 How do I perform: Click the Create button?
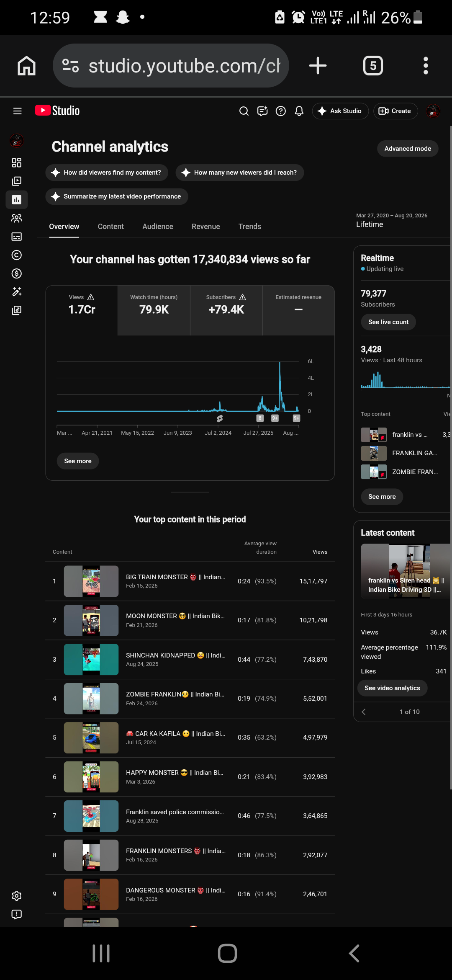pyautogui.click(x=395, y=111)
